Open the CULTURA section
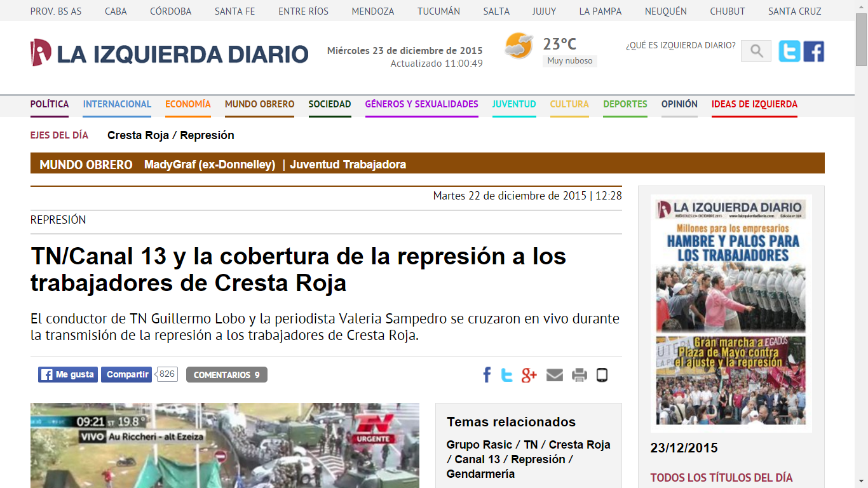This screenshot has width=868, height=488. (569, 104)
